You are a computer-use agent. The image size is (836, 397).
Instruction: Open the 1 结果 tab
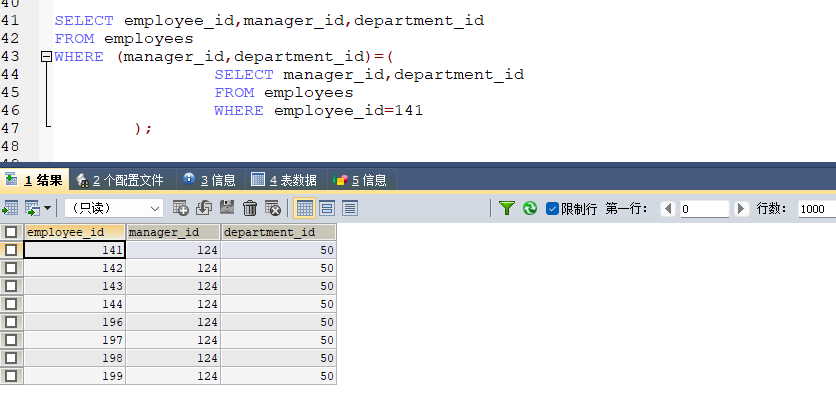pos(34,180)
